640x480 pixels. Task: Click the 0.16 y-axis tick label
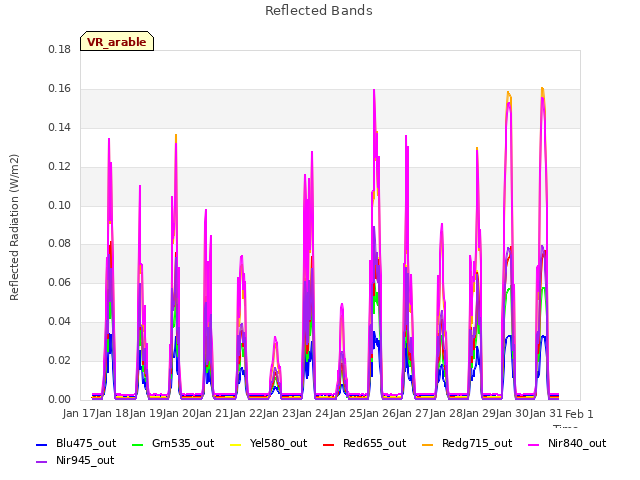(x=60, y=89)
